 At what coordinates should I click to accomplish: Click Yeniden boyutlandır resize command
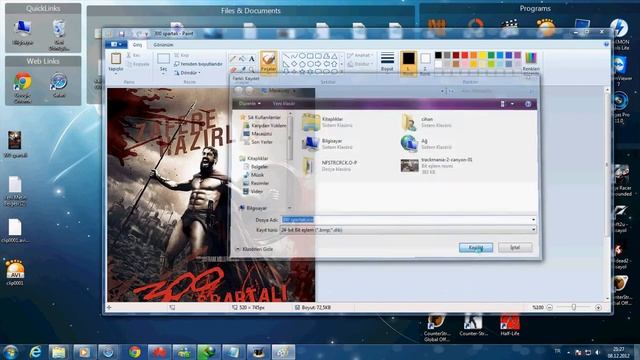coord(198,64)
